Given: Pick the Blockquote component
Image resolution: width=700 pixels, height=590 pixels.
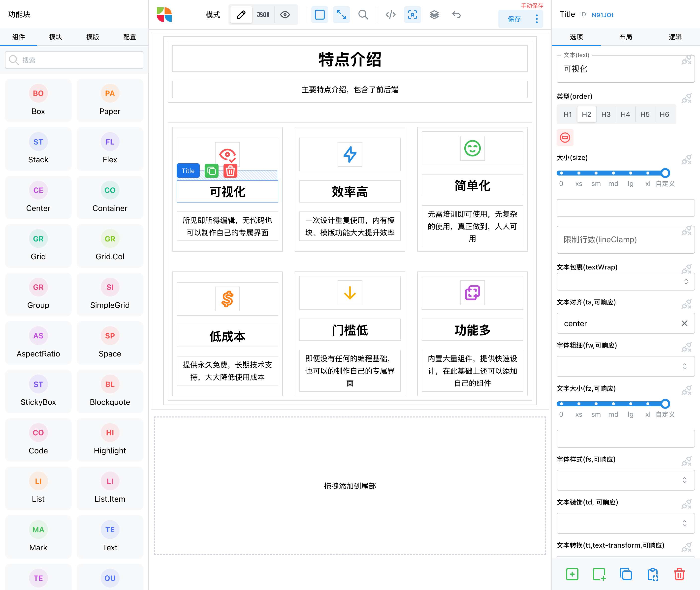Looking at the screenshot, I should point(110,391).
